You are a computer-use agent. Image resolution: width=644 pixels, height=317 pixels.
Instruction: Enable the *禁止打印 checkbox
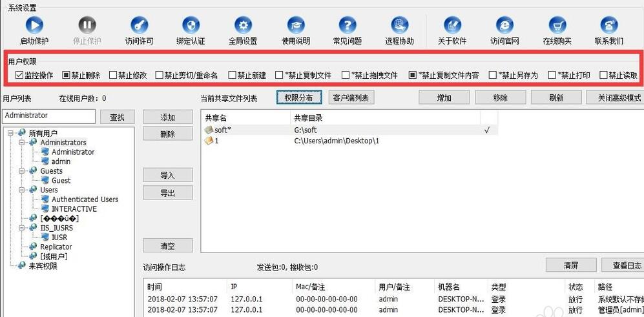pos(552,75)
